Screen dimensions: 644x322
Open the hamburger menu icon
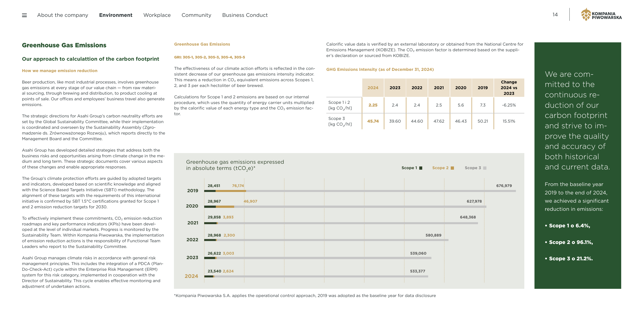point(24,15)
